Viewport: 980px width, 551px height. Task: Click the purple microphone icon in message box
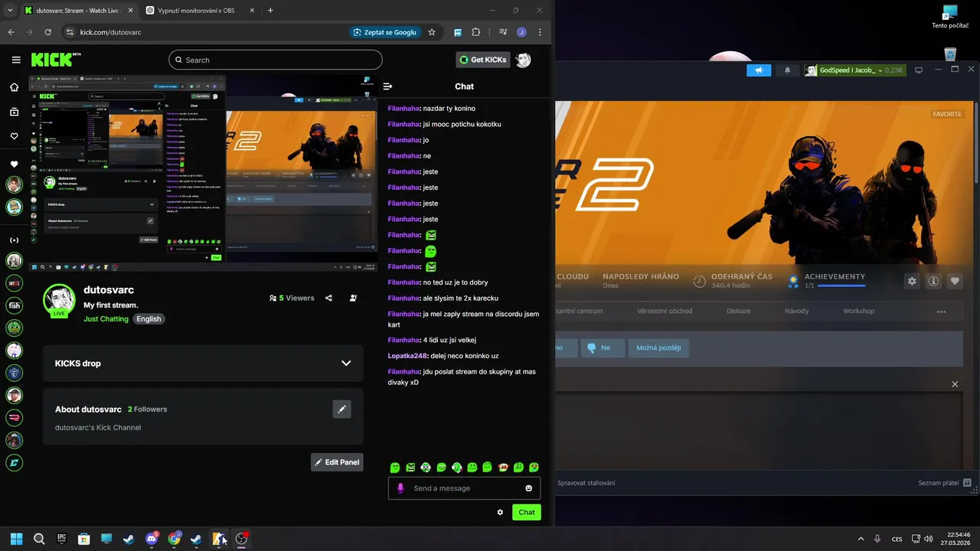coord(400,488)
